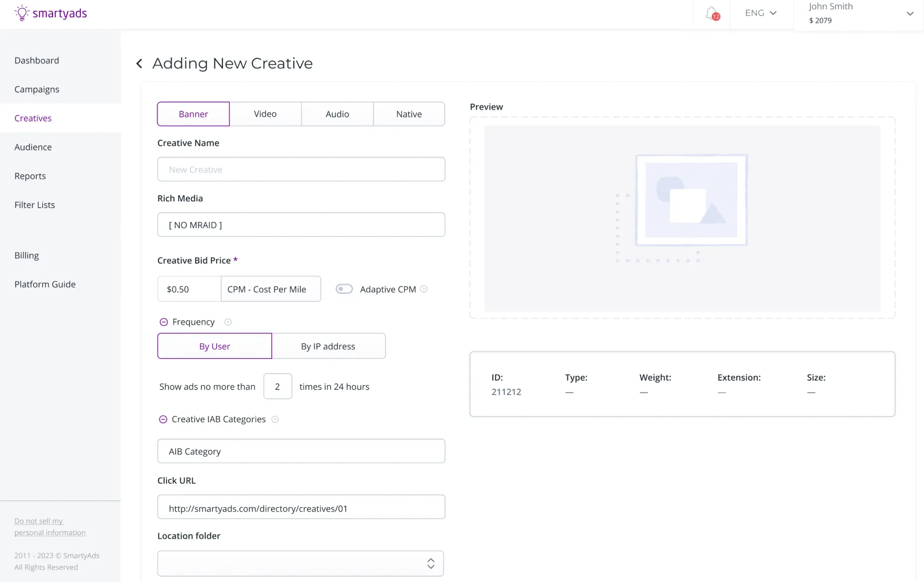
Task: Click the frequency count field showing 2
Action: click(278, 387)
